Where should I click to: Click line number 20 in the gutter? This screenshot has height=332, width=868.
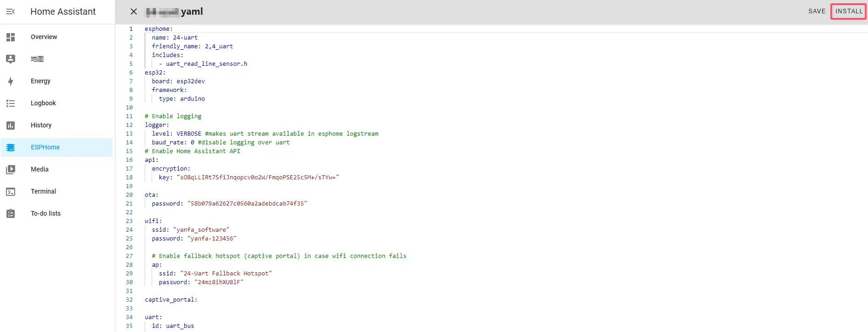point(129,195)
